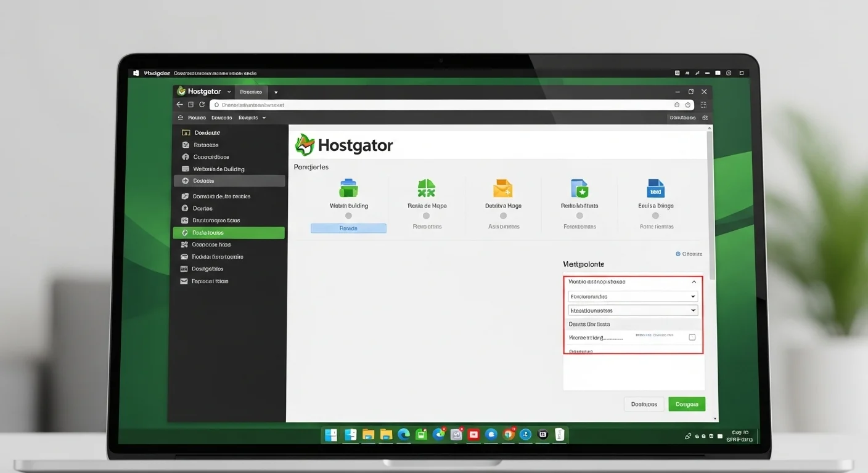Click the blue button under Website Building card
This screenshot has height=473, width=868.
[x=348, y=228]
